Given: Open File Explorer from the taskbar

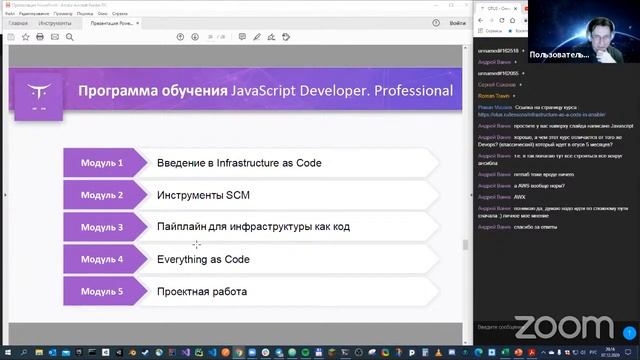Looking at the screenshot, I should coord(39,352).
